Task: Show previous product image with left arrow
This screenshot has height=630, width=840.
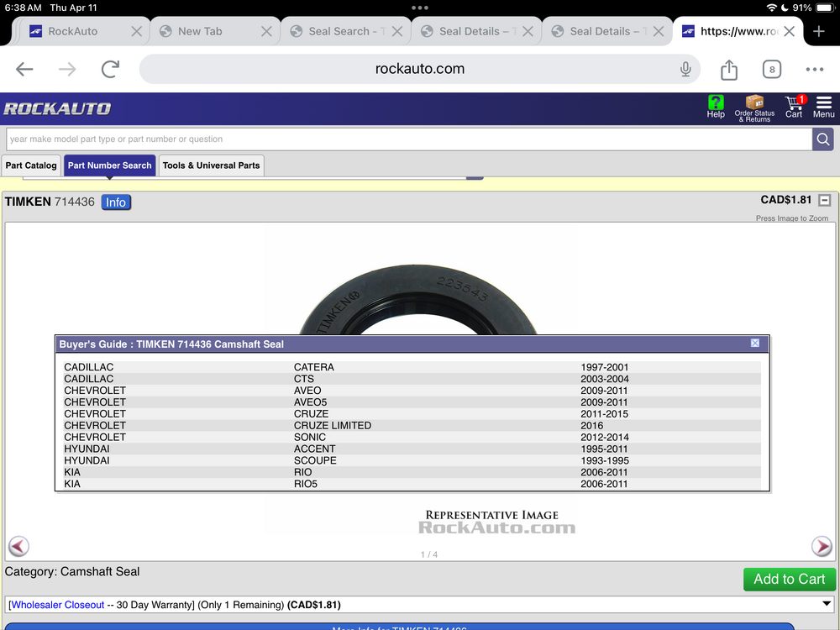Action: tap(18, 547)
